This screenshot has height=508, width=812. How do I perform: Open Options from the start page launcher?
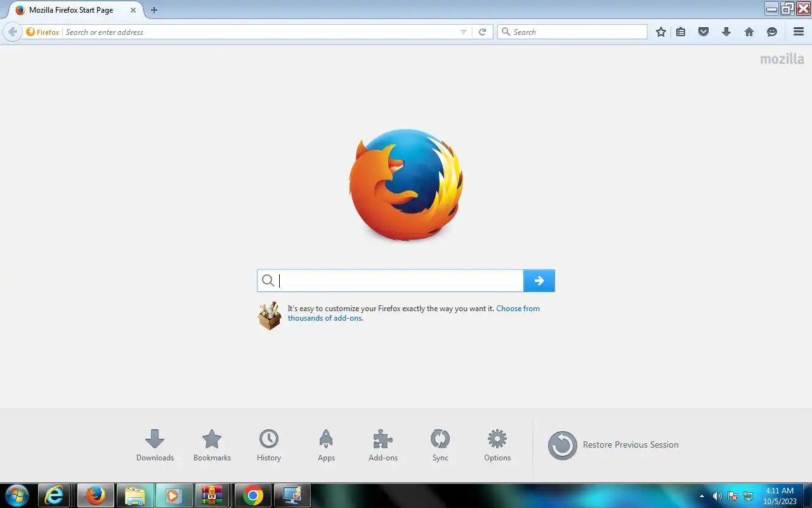click(x=497, y=446)
